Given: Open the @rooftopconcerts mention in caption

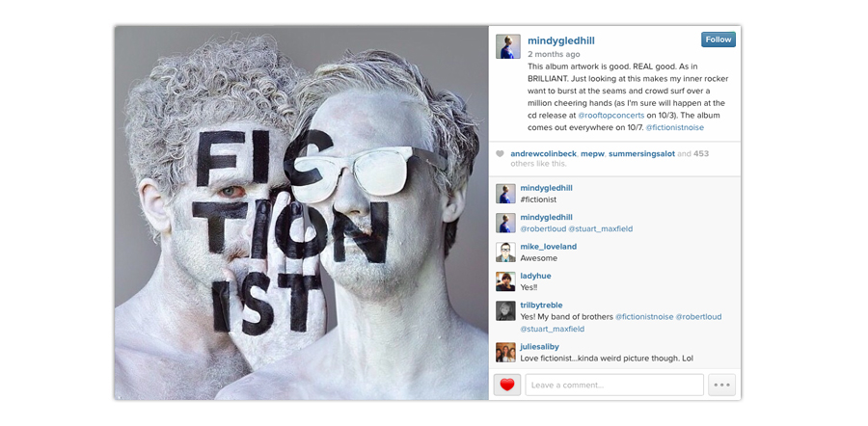Looking at the screenshot, I should (611, 115).
